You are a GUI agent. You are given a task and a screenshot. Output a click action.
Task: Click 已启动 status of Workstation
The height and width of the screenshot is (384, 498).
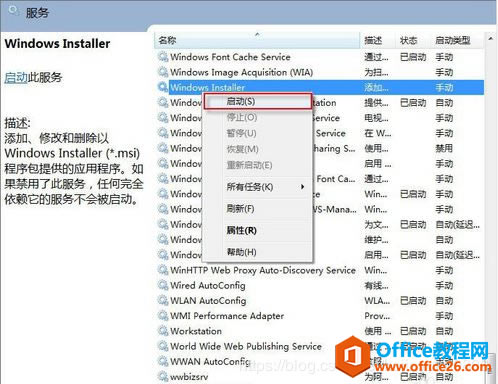(413, 331)
